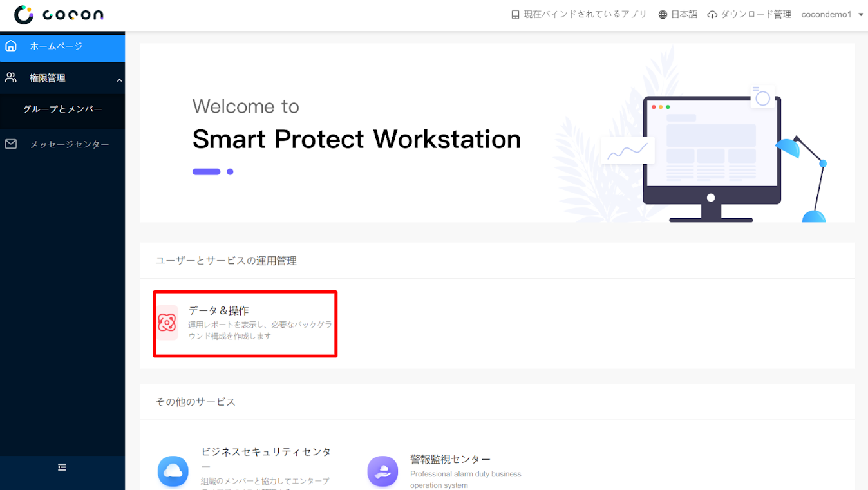This screenshot has width=868, height=490.
Task: Open ダウンロード管理
Action: (756, 15)
